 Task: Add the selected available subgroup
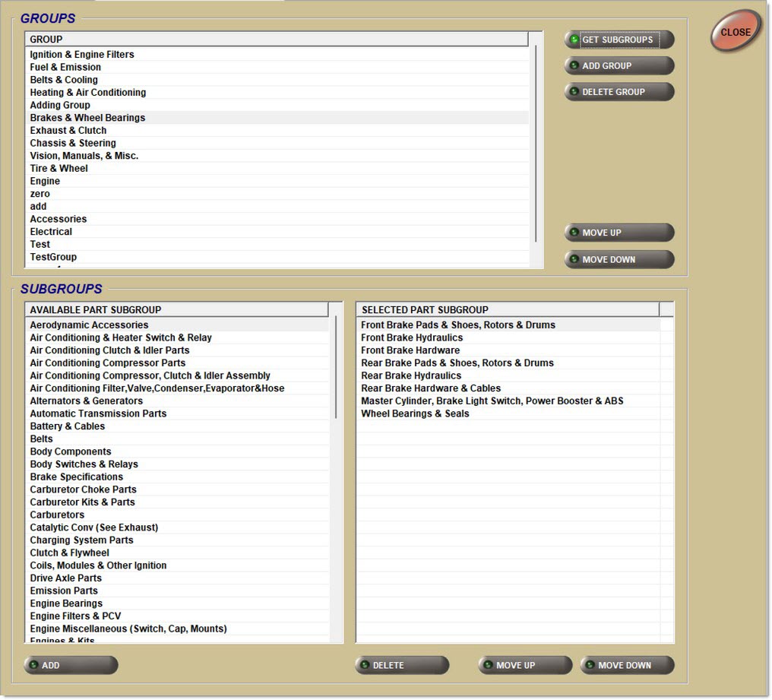pos(71,665)
